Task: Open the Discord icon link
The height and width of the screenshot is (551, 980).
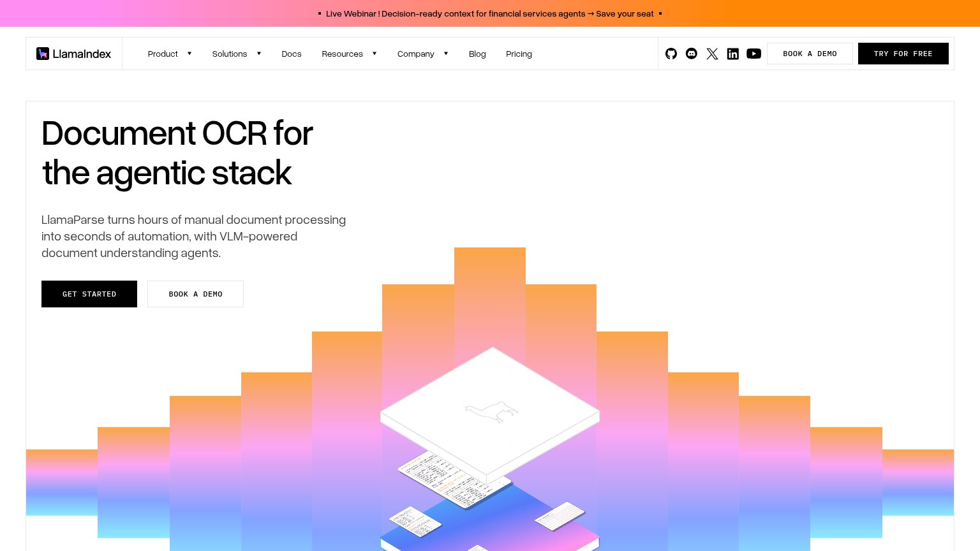Action: pyautogui.click(x=692, y=54)
